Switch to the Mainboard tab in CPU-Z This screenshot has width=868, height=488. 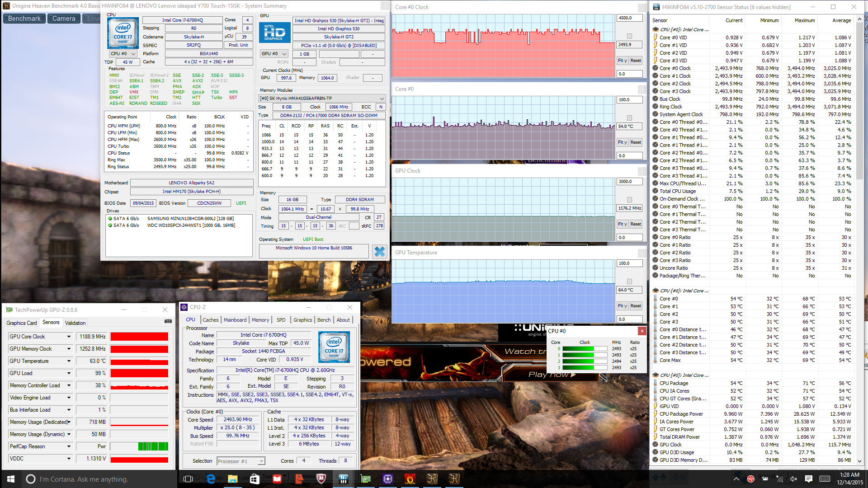[235, 320]
